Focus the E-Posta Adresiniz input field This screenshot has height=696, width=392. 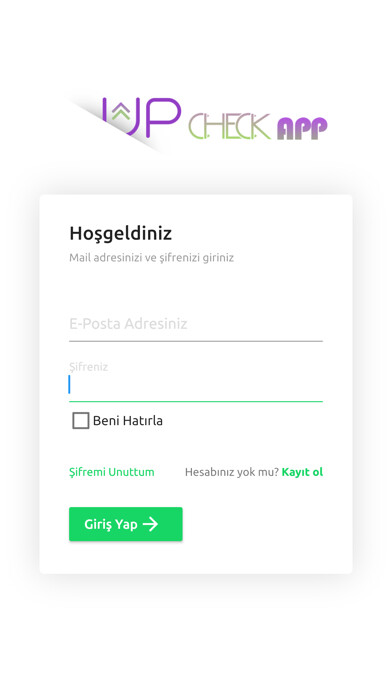[196, 324]
